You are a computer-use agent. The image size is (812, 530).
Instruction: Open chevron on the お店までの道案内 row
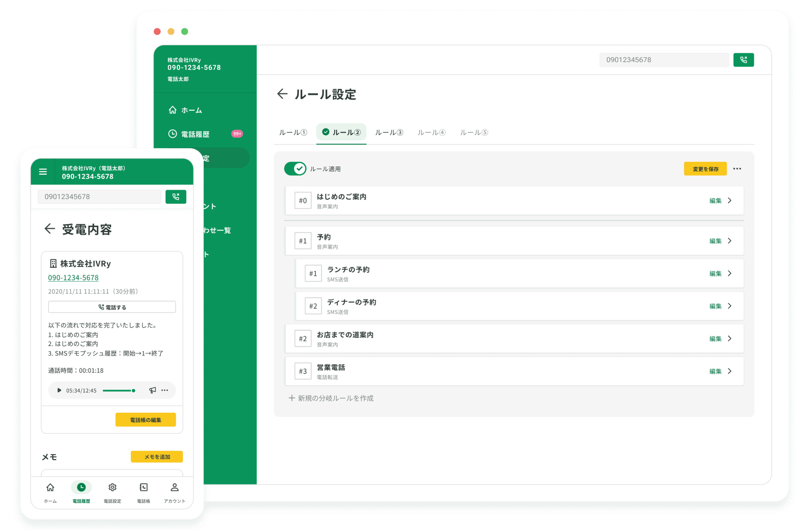730,339
